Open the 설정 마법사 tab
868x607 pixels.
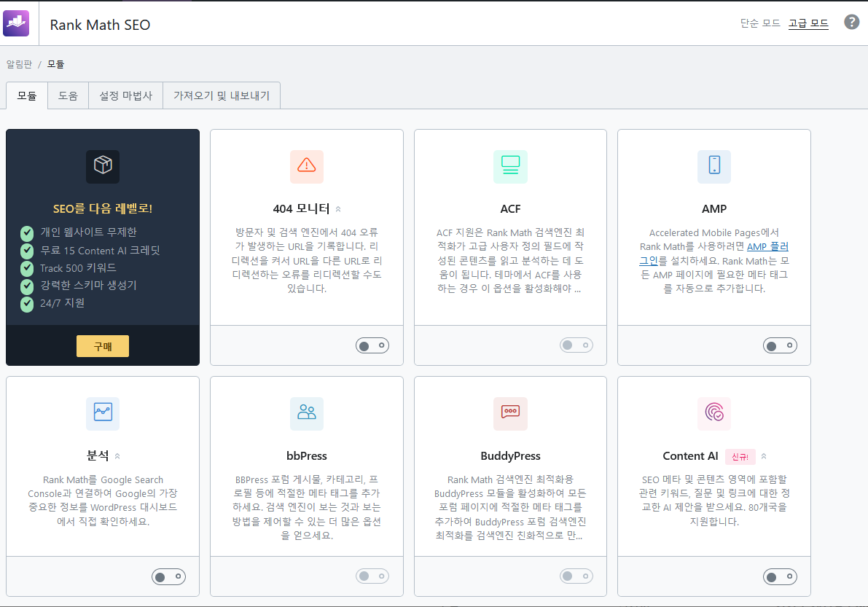pyautogui.click(x=125, y=95)
